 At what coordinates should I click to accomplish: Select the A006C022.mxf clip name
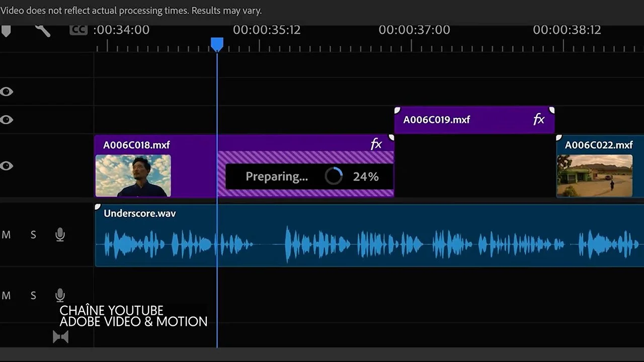[599, 145]
